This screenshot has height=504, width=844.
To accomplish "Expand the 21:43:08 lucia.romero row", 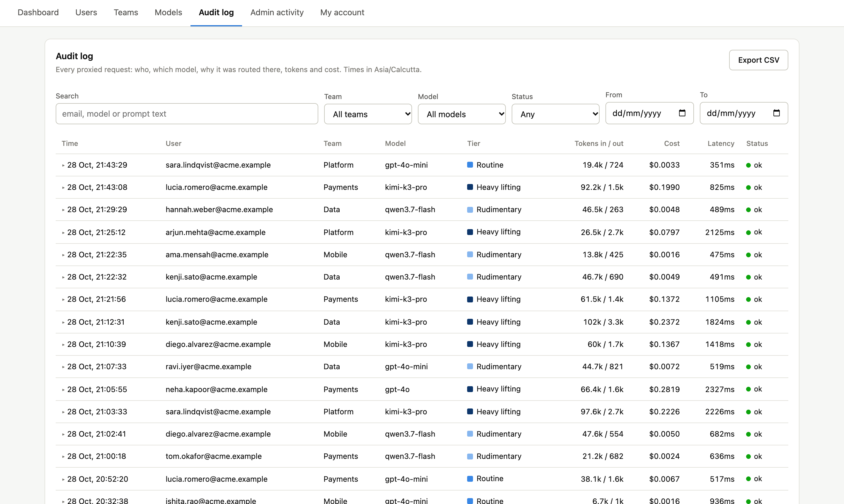I will pyautogui.click(x=63, y=188).
